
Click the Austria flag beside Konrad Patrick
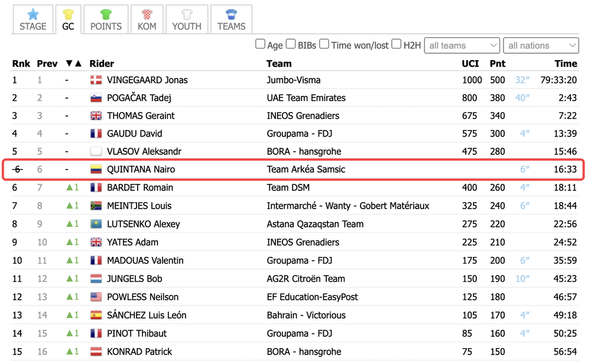tap(96, 352)
